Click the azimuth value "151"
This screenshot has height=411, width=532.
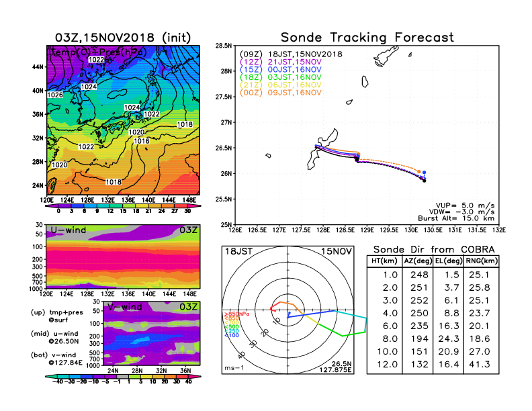419,352
